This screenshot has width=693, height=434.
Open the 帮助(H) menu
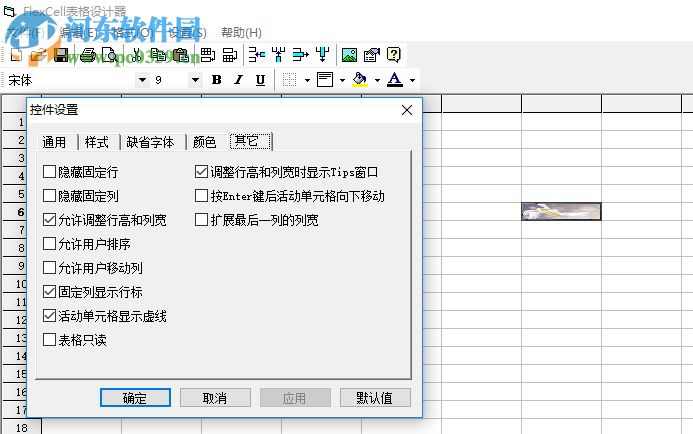241,33
